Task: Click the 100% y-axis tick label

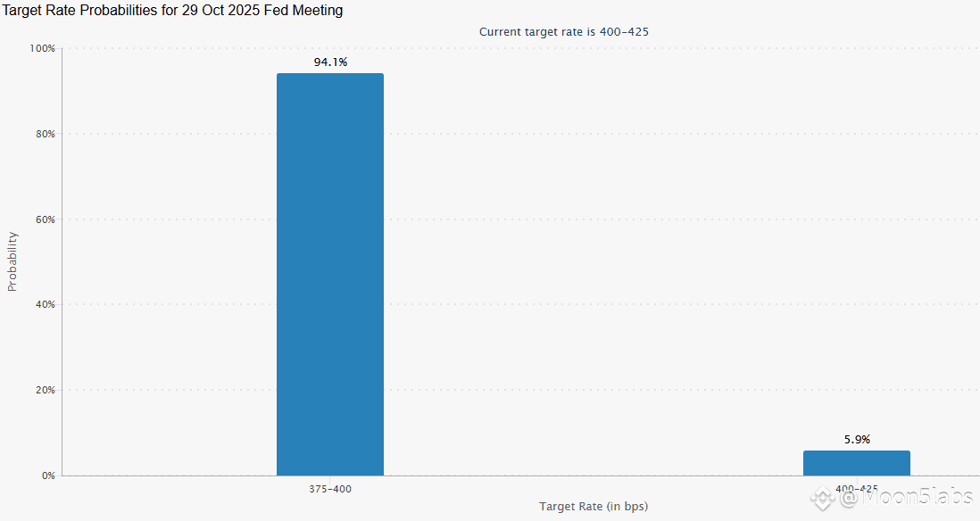Action: (43, 48)
